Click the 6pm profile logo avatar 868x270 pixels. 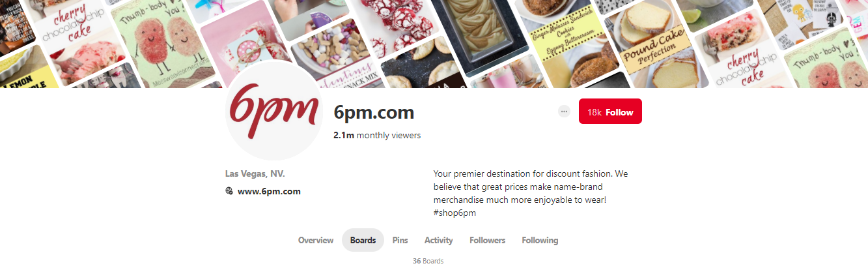273,112
